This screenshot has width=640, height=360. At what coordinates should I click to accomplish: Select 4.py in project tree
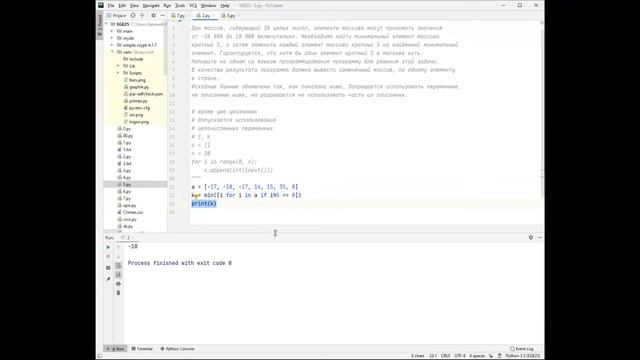click(x=124, y=178)
